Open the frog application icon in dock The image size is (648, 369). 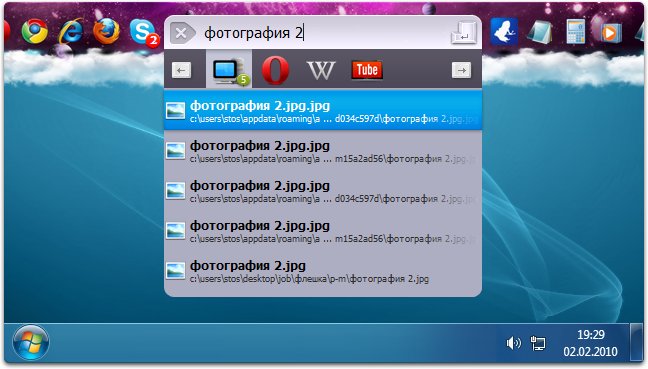coord(504,31)
